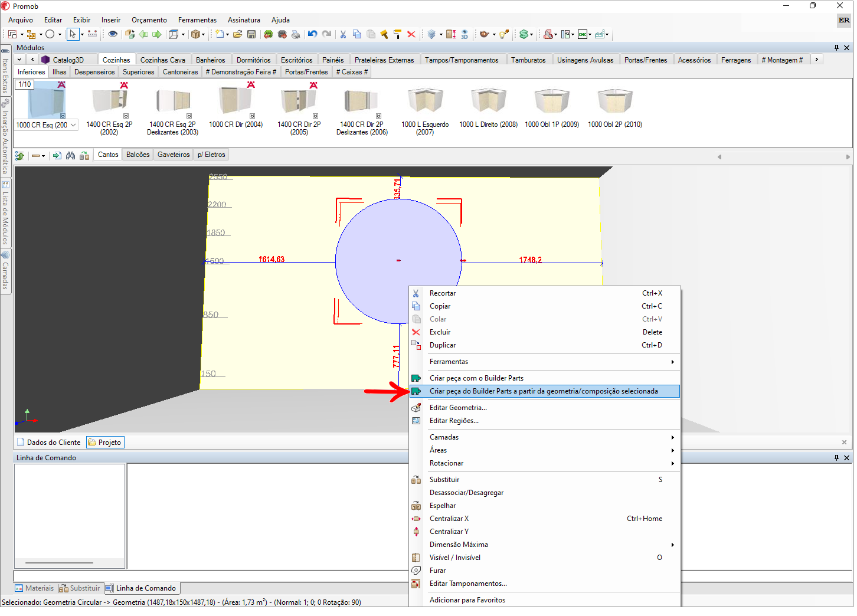This screenshot has height=616, width=857.
Task: Click the CNC toolbar icon
Action: 582,34
